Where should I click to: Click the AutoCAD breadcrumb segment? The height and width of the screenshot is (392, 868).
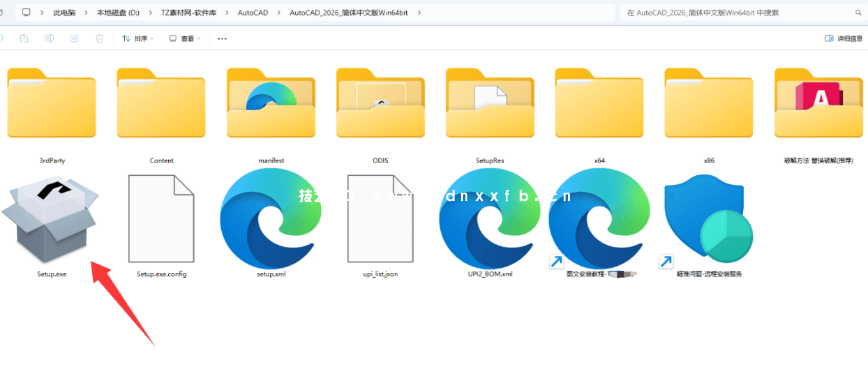coord(253,13)
